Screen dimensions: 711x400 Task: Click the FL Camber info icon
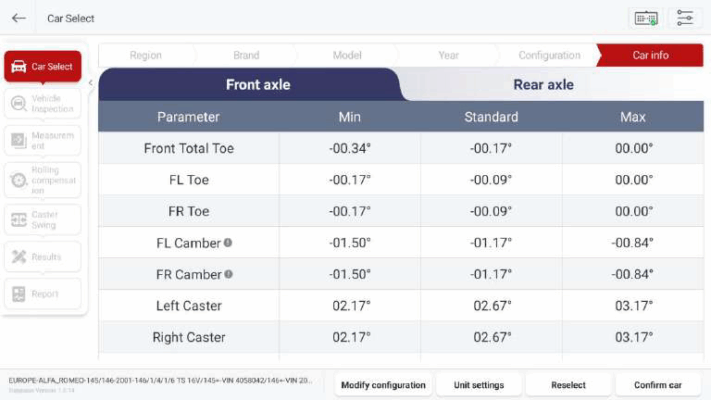tap(228, 243)
